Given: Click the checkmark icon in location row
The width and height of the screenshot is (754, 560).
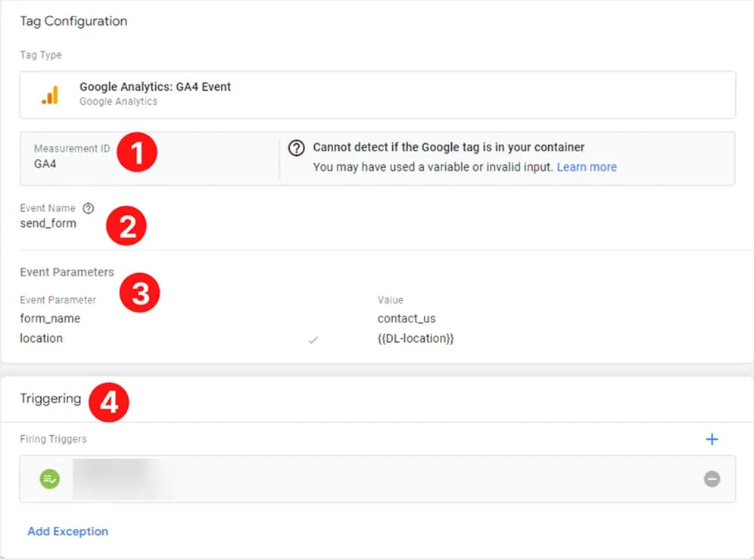Looking at the screenshot, I should pyautogui.click(x=313, y=340).
